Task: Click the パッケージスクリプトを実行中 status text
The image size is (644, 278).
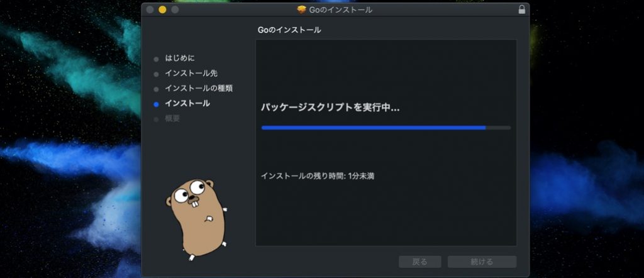Action: click(331, 108)
